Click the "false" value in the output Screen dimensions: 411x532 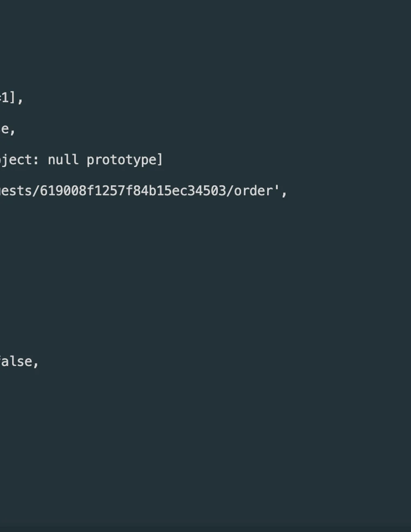[x=16, y=362]
